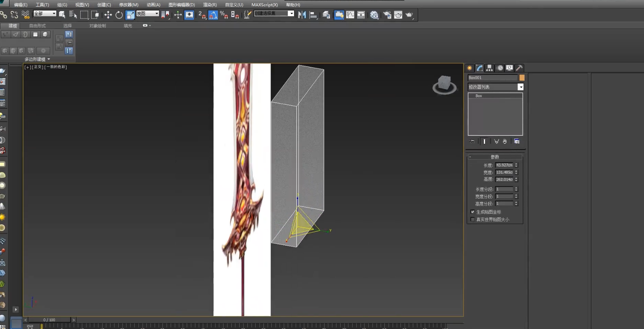
Task: Switch to the 自由形式 ribbon tab
Action: [x=37, y=26]
